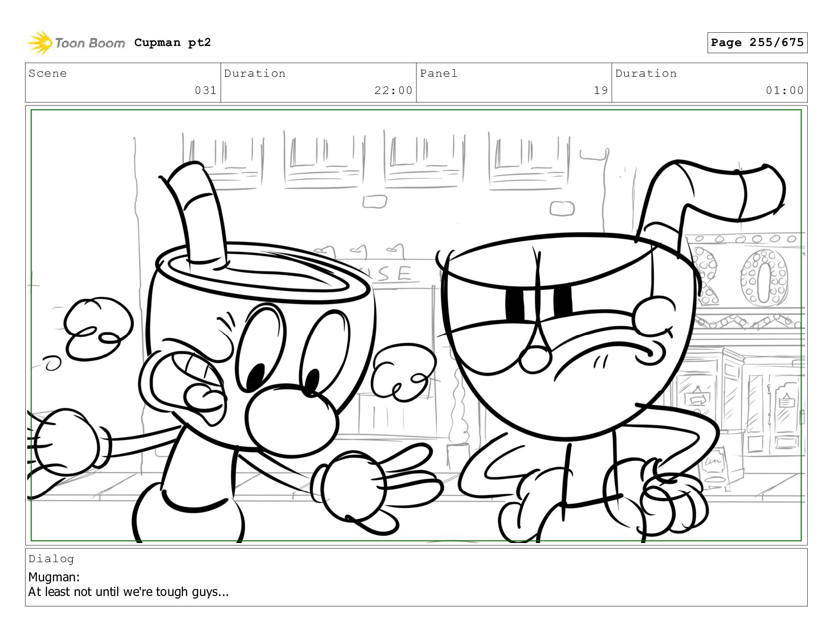
Task: Click the Toon Boom logo
Action: (x=76, y=43)
